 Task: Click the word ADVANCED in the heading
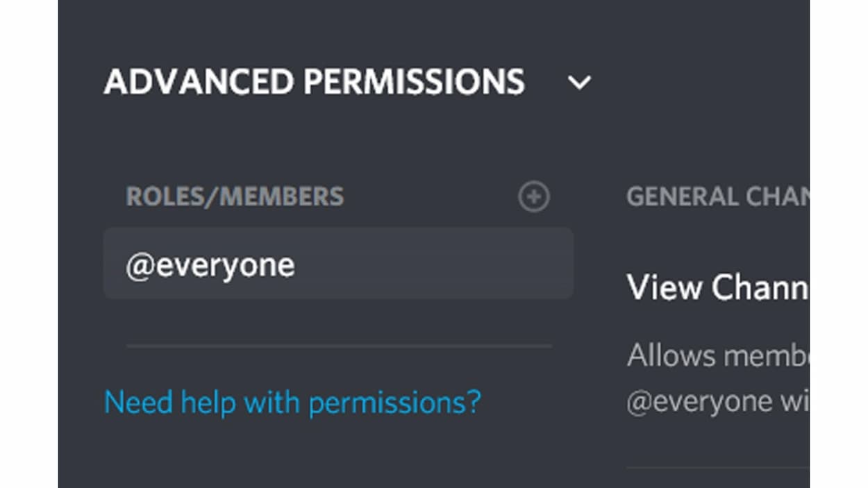tap(199, 82)
